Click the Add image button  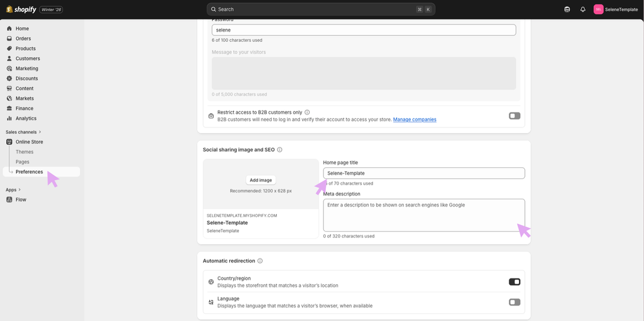coord(261,180)
